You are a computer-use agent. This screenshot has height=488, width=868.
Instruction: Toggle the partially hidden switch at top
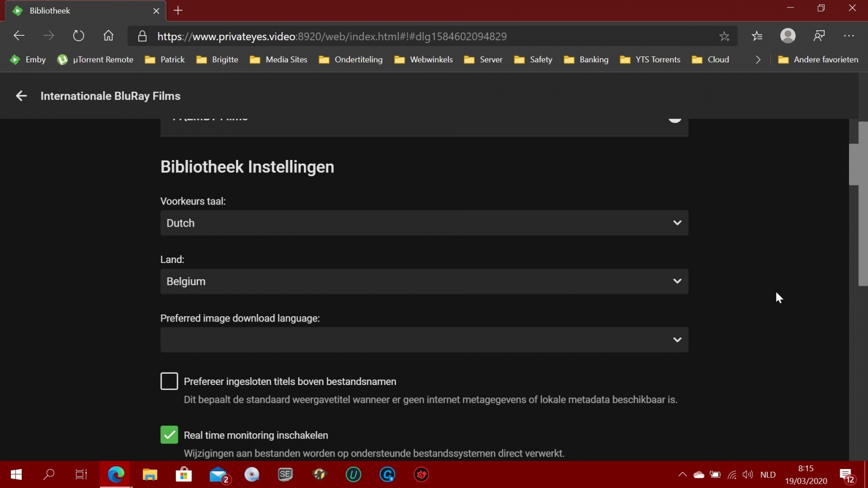coord(674,120)
